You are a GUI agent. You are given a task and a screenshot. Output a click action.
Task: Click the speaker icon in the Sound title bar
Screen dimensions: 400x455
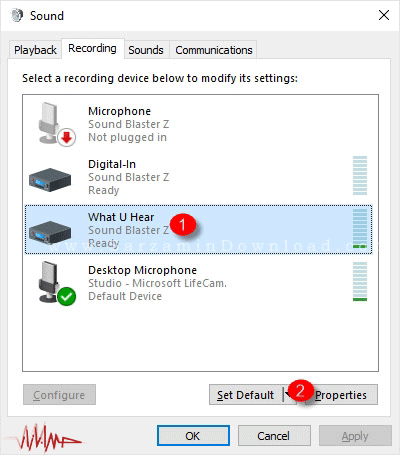[x=17, y=15]
